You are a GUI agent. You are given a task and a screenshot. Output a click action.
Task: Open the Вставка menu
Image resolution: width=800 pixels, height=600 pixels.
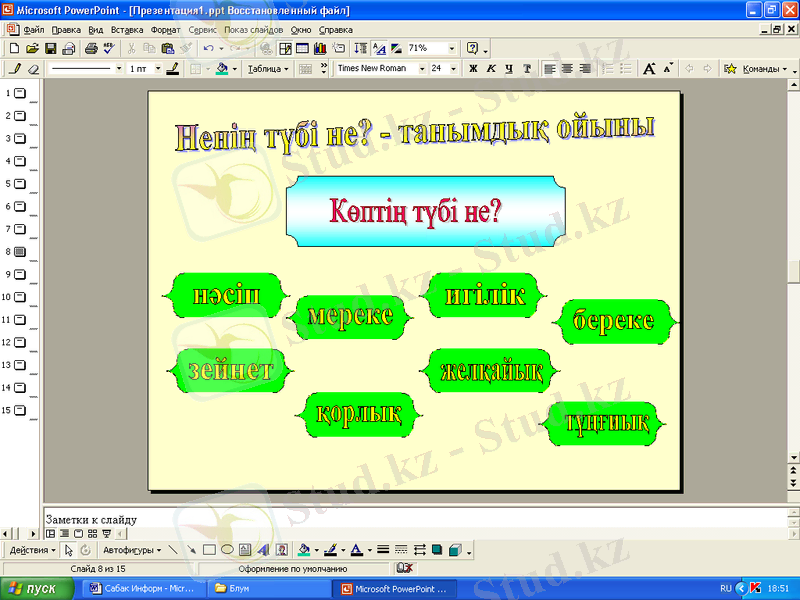tap(128, 30)
